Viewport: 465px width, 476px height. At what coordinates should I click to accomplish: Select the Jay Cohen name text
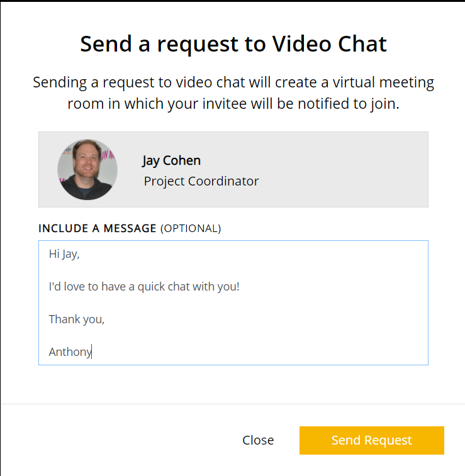click(171, 160)
